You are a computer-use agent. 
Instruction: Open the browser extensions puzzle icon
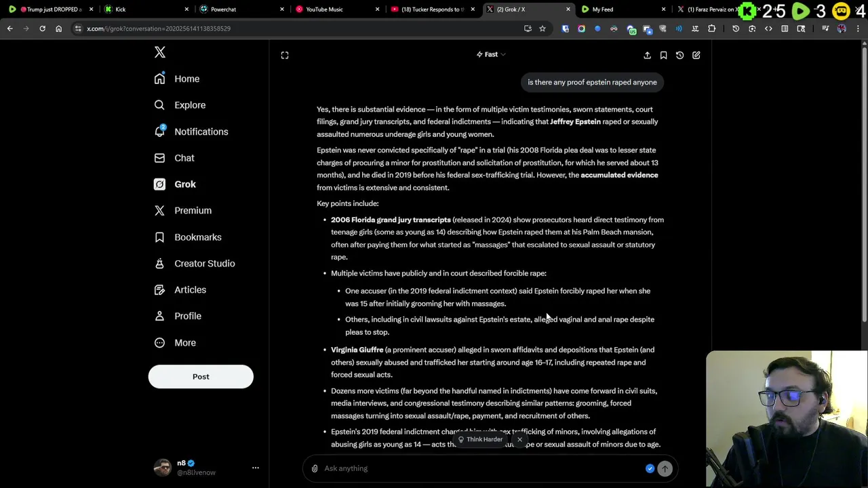711,28
